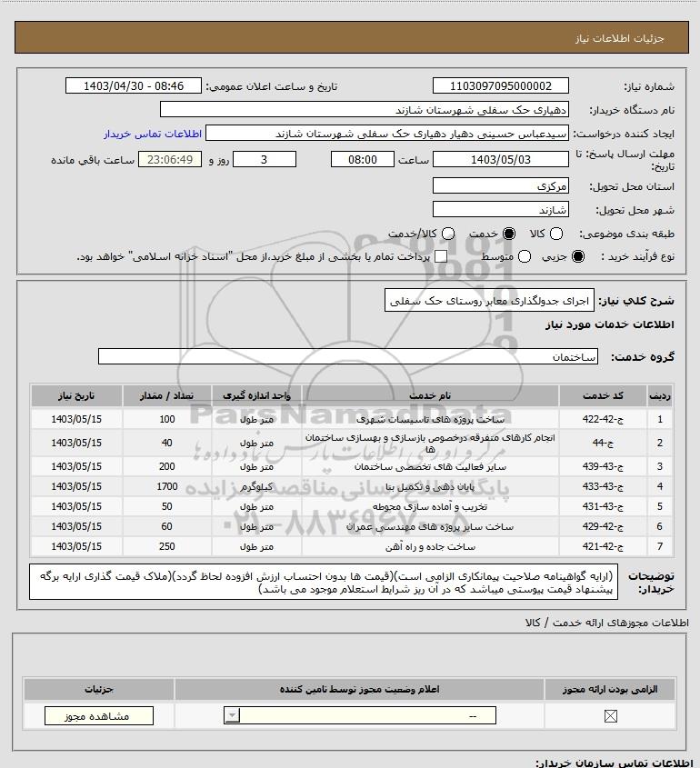Click the نام خدمت column header
Screen dimensions: 700x768
430,395
